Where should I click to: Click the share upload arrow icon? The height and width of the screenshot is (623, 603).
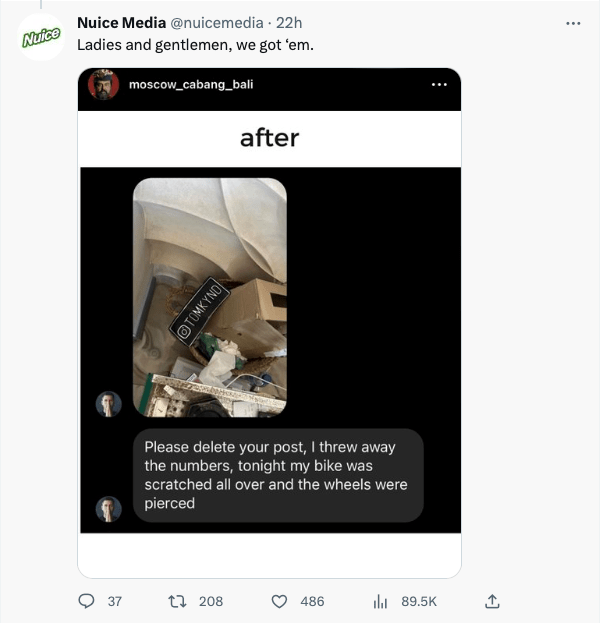tap(491, 601)
